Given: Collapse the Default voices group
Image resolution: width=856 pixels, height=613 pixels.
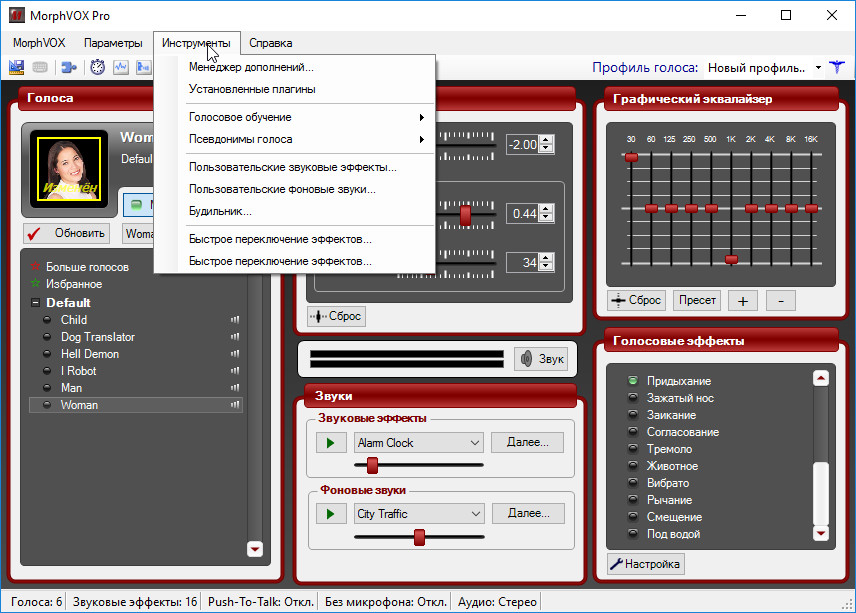Looking at the screenshot, I should (x=36, y=302).
